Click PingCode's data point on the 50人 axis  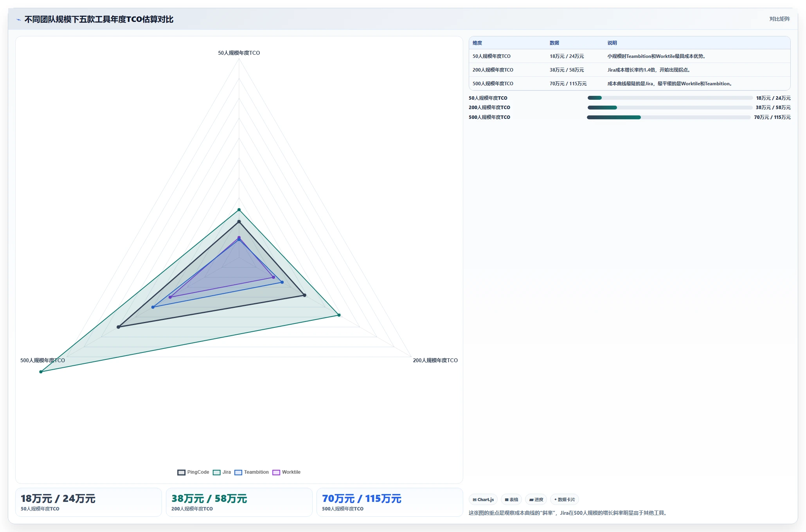tap(239, 222)
